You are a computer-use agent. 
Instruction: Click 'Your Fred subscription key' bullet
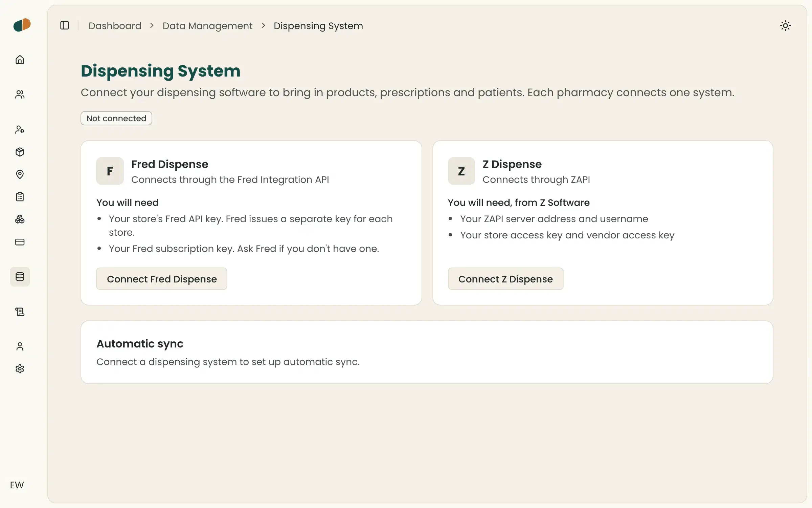click(x=244, y=249)
